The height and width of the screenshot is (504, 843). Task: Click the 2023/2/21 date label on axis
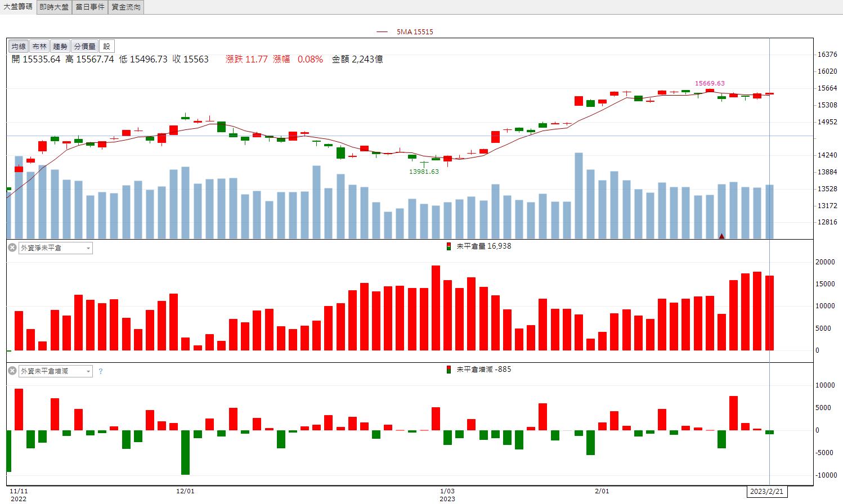(x=766, y=491)
